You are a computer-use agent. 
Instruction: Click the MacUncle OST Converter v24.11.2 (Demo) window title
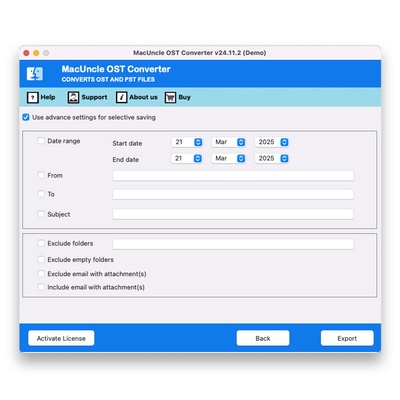200,53
